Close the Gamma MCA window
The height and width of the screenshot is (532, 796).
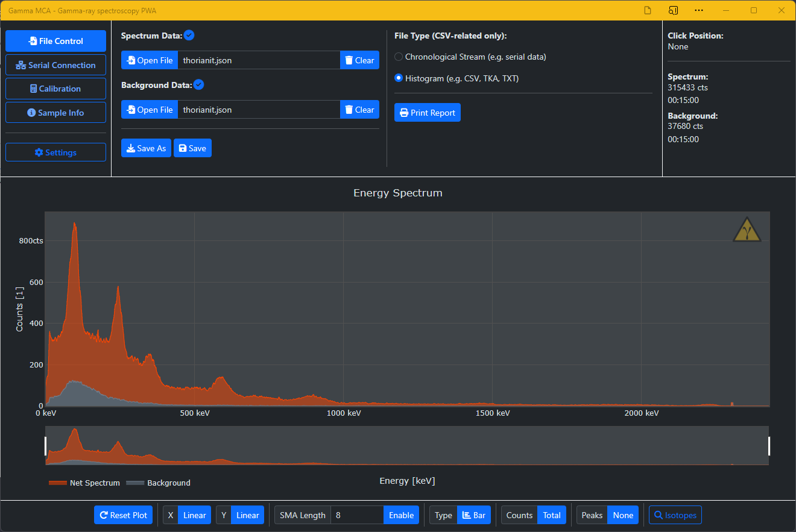click(782, 10)
